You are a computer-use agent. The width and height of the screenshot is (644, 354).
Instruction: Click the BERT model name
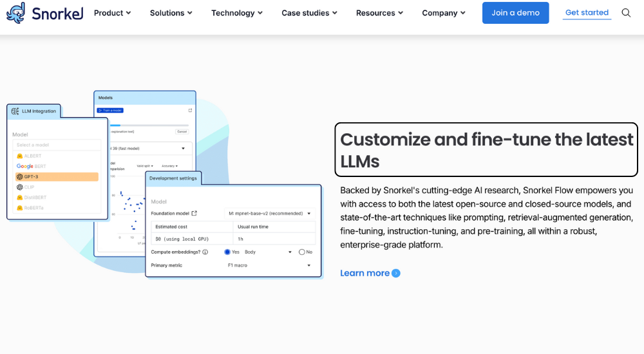point(40,166)
